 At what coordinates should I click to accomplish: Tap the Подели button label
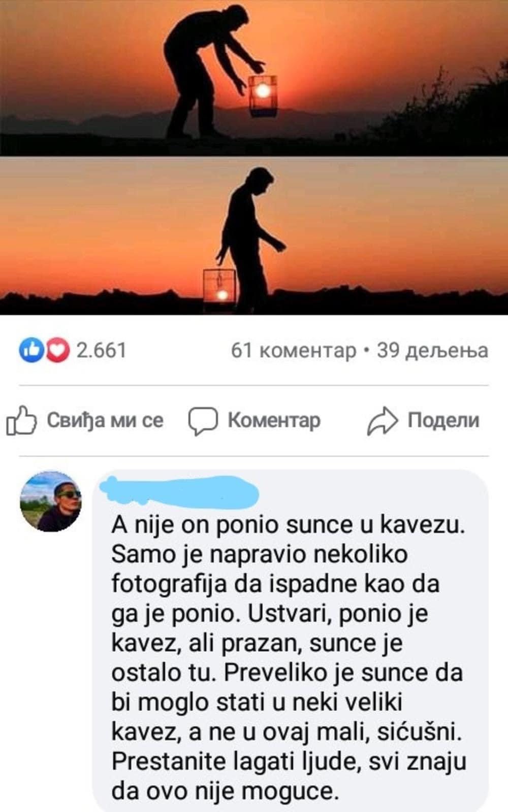[443, 420]
